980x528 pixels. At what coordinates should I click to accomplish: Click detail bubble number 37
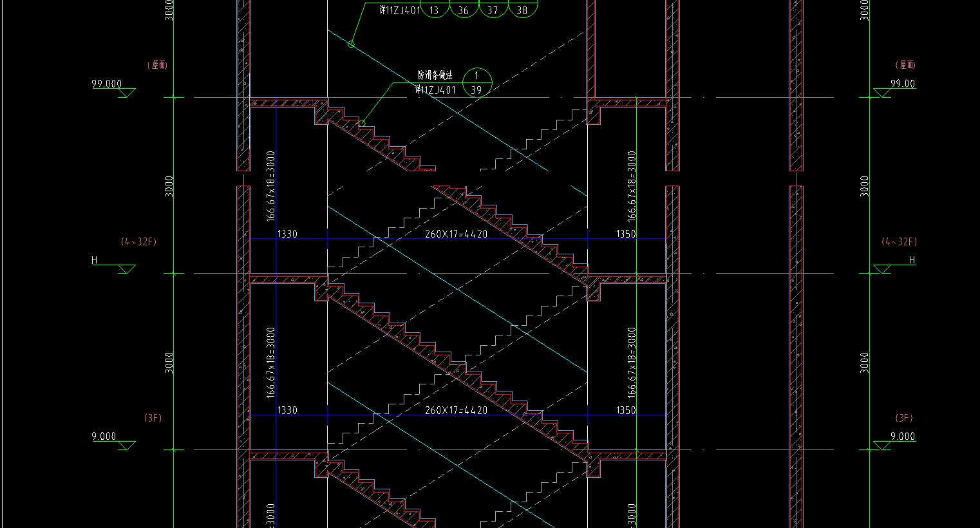tap(493, 10)
